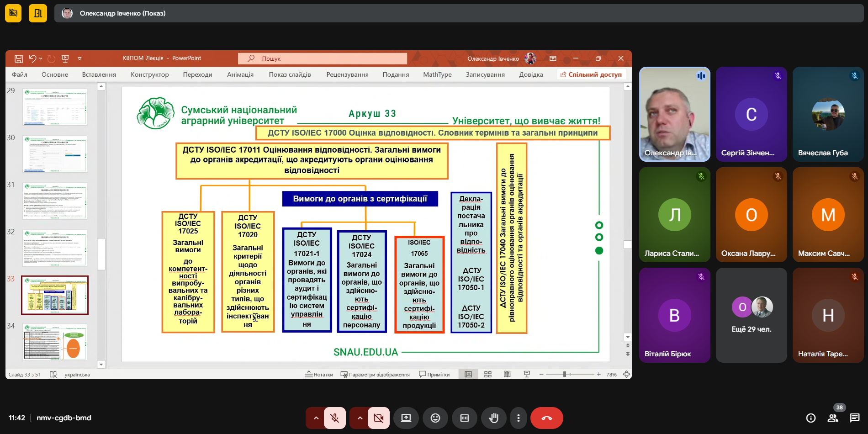Open meeting details info icon
The height and width of the screenshot is (434, 868).
(811, 418)
